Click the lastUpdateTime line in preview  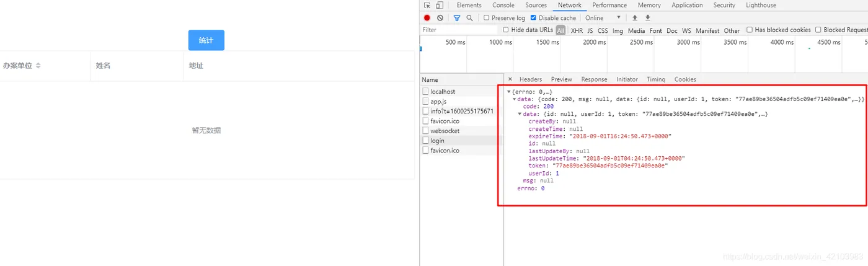606,158
